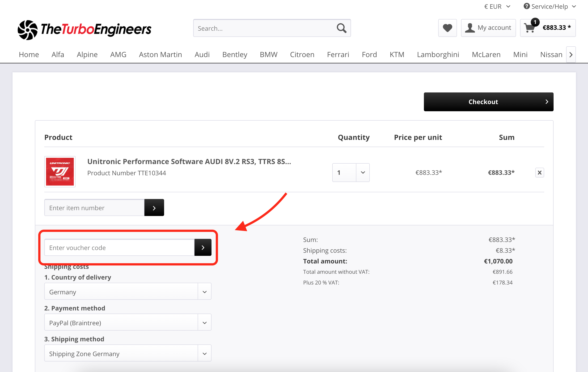The height and width of the screenshot is (372, 588).
Task: Open the Service/Help menu
Action: pyautogui.click(x=549, y=6)
